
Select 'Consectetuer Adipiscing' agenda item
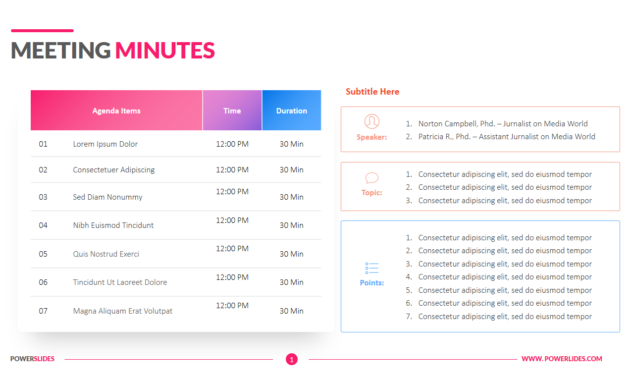(x=114, y=170)
